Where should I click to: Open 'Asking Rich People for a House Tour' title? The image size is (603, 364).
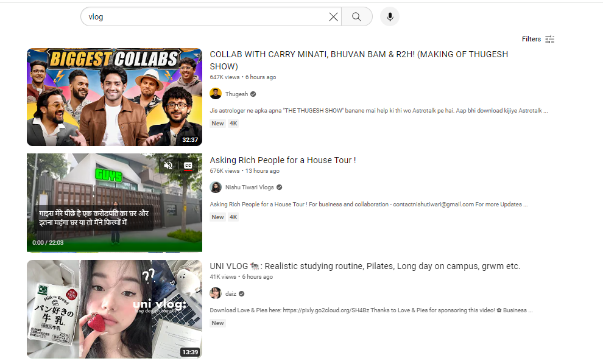click(283, 160)
